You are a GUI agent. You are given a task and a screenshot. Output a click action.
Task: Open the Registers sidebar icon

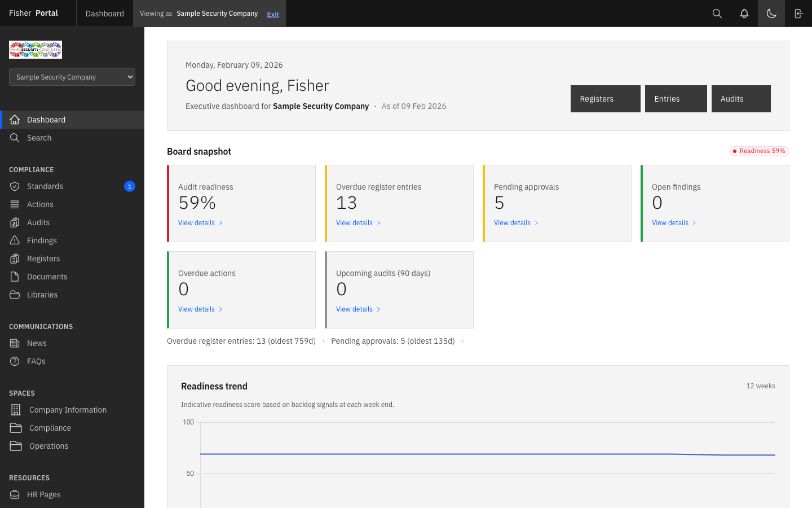pyautogui.click(x=14, y=258)
